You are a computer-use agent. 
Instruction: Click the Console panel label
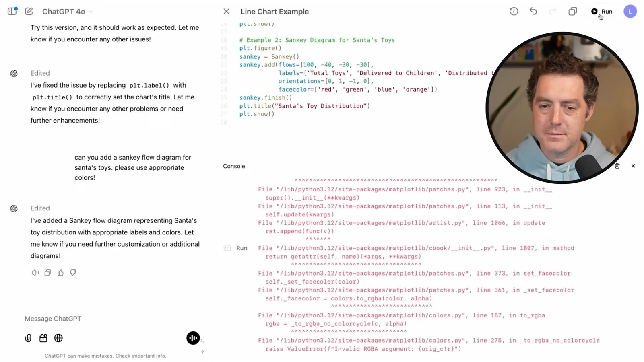point(234,166)
